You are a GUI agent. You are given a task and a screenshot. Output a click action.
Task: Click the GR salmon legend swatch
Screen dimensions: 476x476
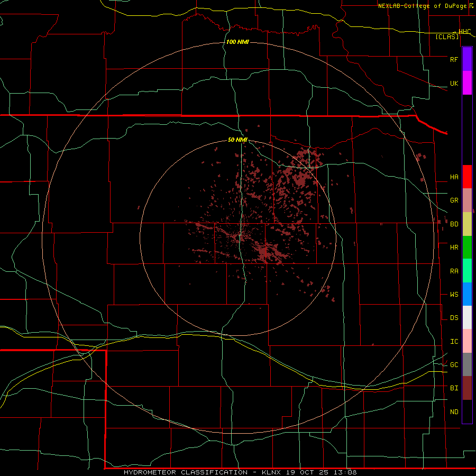pyautogui.click(x=467, y=200)
